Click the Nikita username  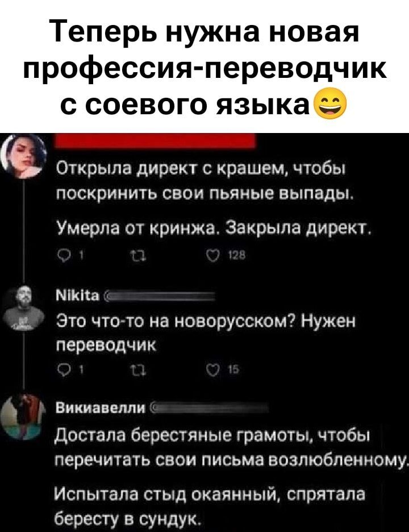[x=78, y=296]
